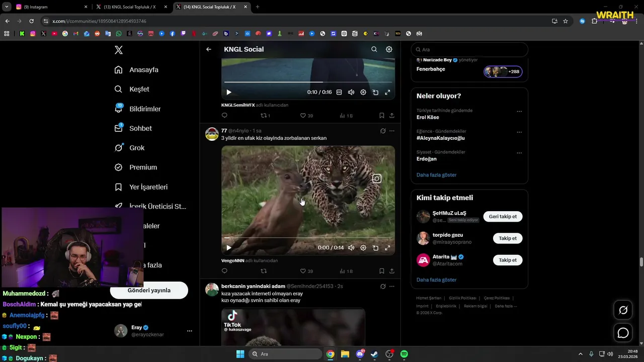Bookmark this page with star icon

[x=566, y=21]
